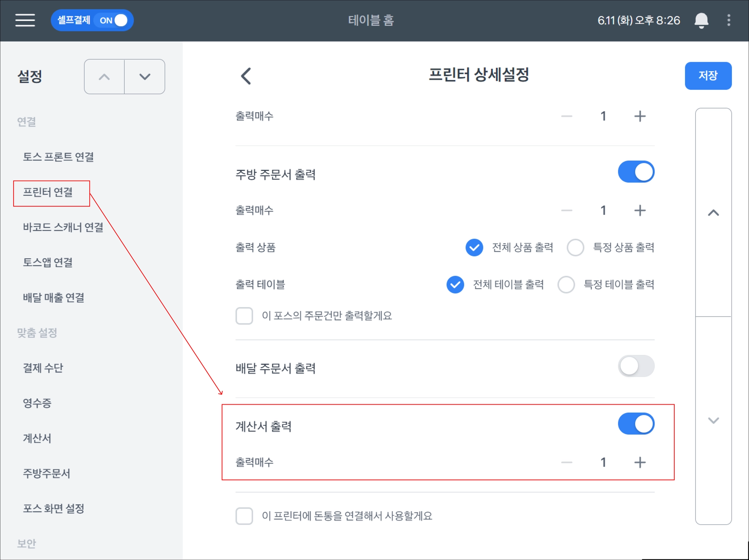Disable the 주방 주문서 출력 toggle
Image resolution: width=749 pixels, height=560 pixels.
[x=636, y=172]
